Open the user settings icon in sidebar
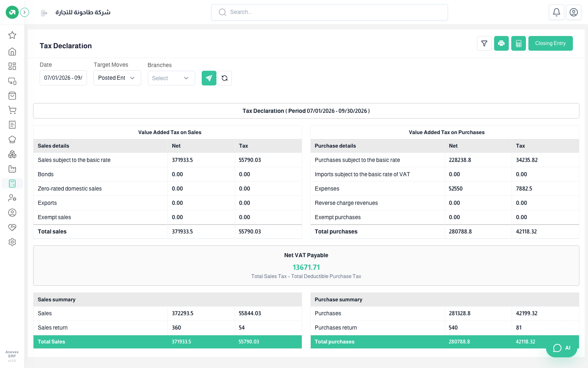588x368 pixels. coord(12,198)
